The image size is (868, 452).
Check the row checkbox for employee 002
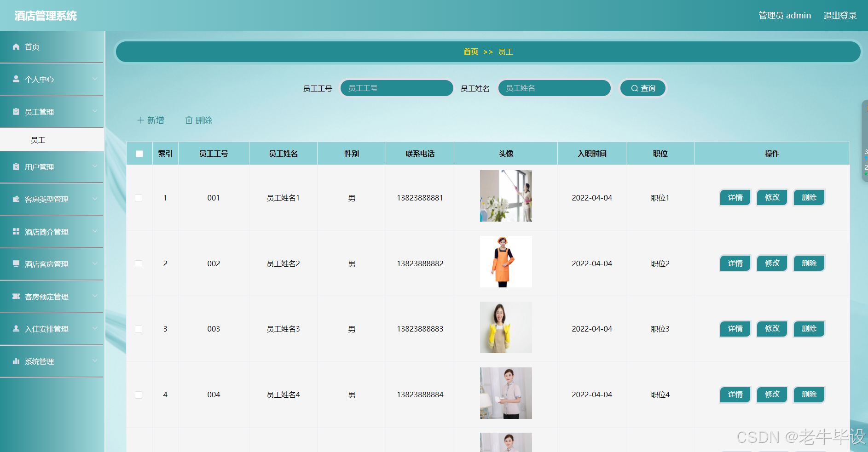point(139,263)
